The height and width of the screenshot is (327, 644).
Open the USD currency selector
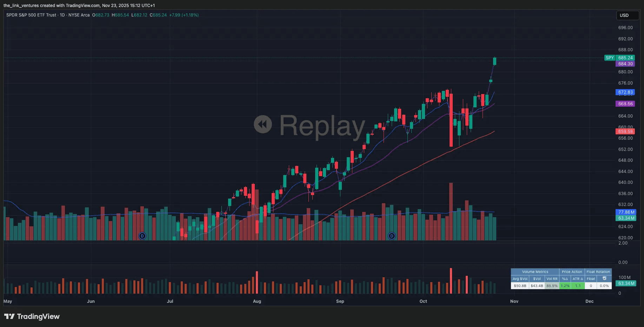(628, 15)
